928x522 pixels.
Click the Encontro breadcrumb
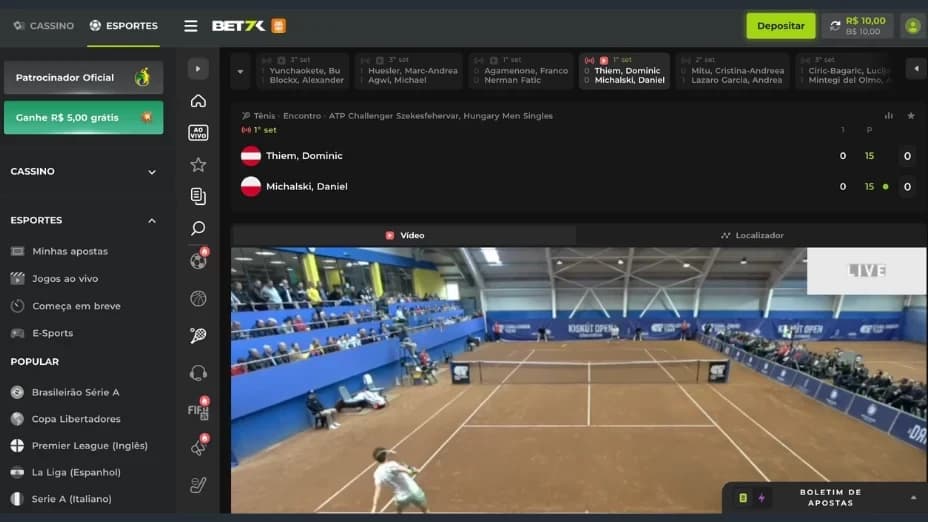pyautogui.click(x=302, y=116)
